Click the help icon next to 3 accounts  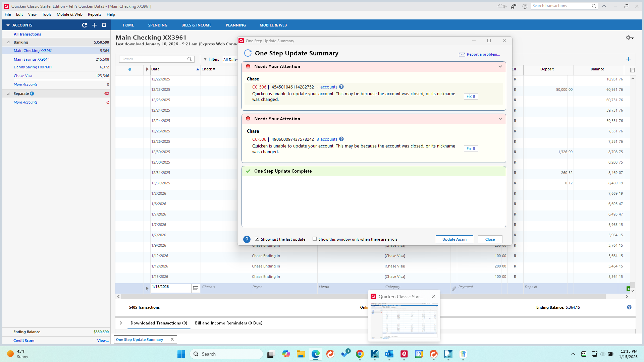pos(341,139)
